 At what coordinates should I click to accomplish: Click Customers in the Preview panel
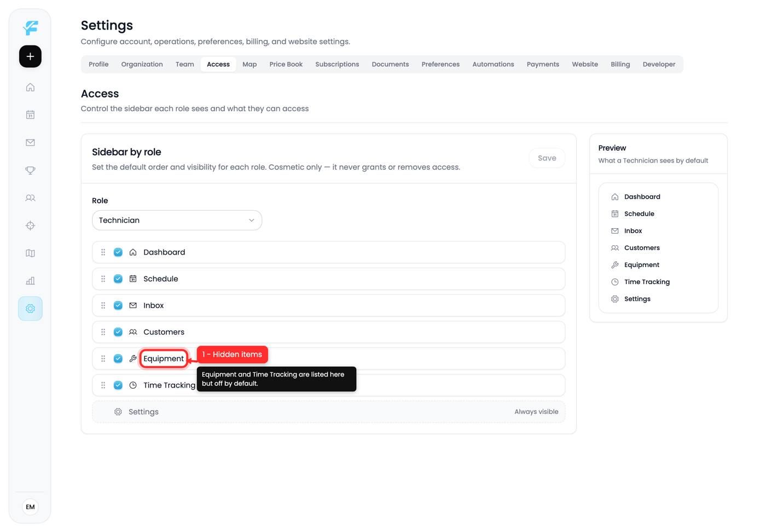[x=642, y=248]
